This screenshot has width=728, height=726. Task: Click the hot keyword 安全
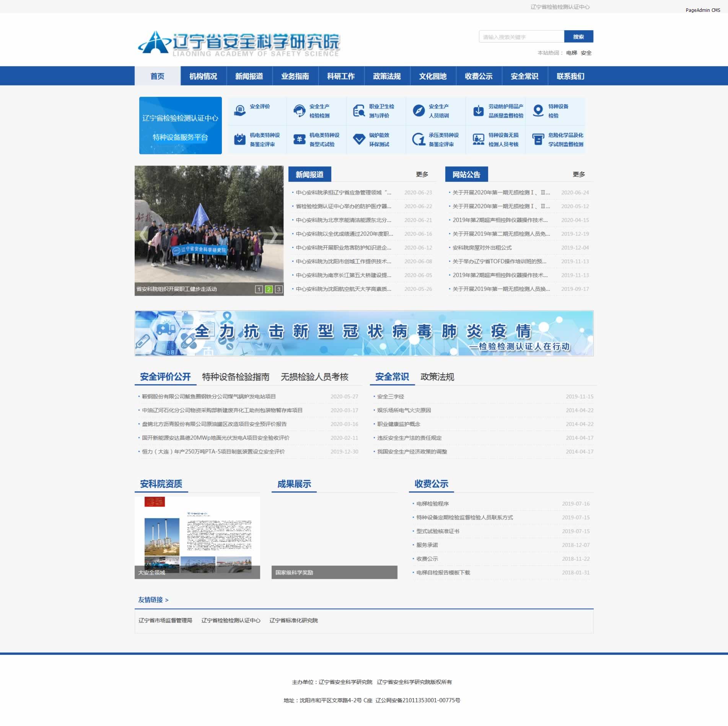tap(586, 53)
